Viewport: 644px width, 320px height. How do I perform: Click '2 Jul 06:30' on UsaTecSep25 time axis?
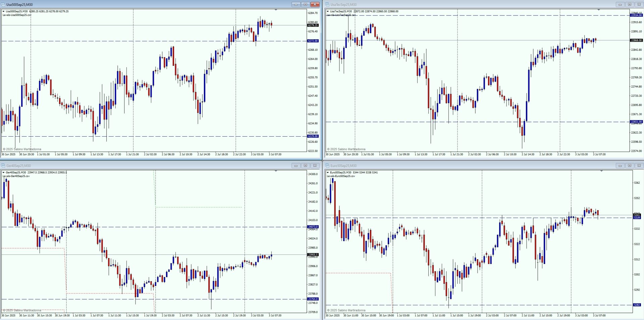492,154
